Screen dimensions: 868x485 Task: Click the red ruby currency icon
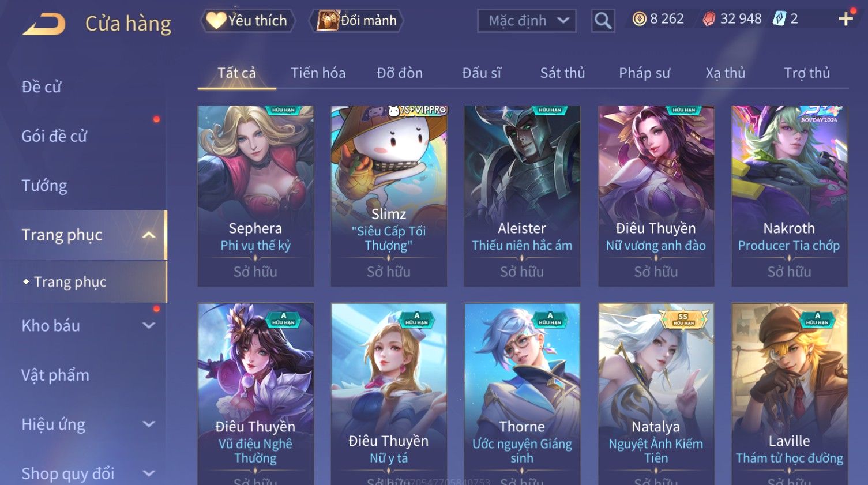709,19
